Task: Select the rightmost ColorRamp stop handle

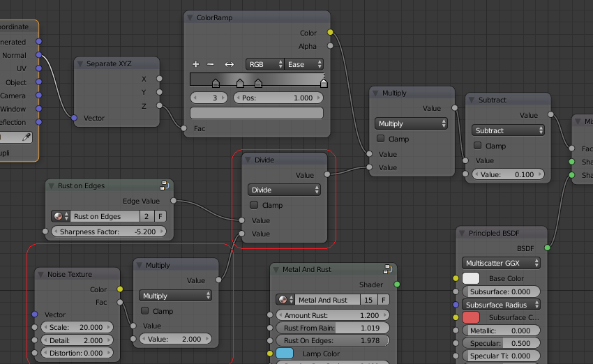Action: (x=324, y=84)
